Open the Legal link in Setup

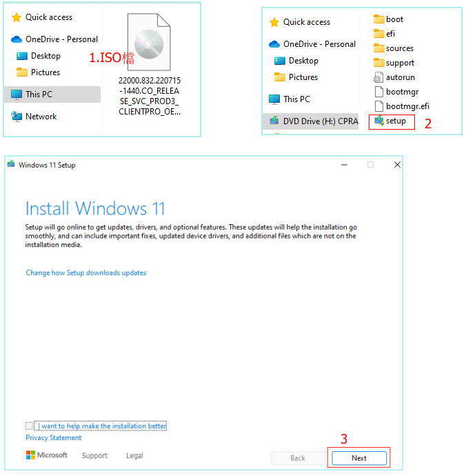(x=134, y=456)
